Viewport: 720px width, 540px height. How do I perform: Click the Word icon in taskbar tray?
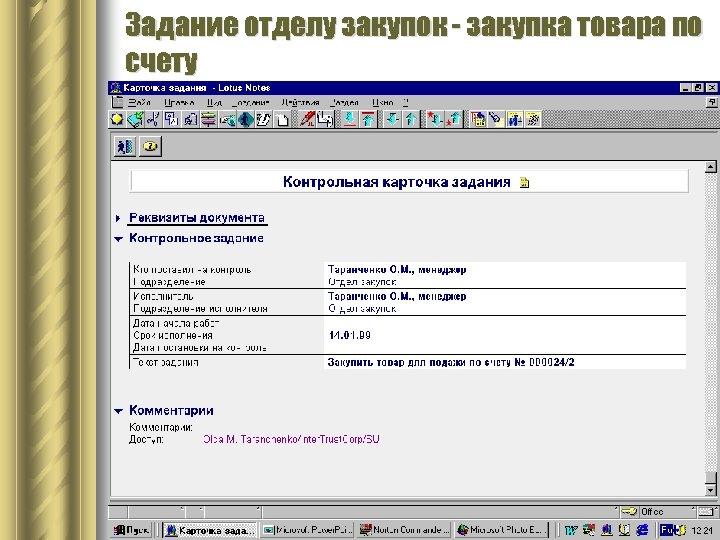pyautogui.click(x=570, y=530)
